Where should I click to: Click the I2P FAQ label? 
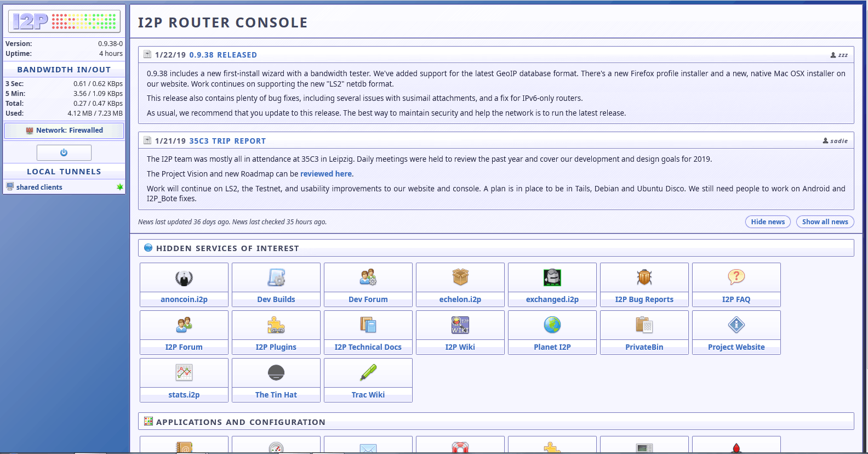(736, 299)
